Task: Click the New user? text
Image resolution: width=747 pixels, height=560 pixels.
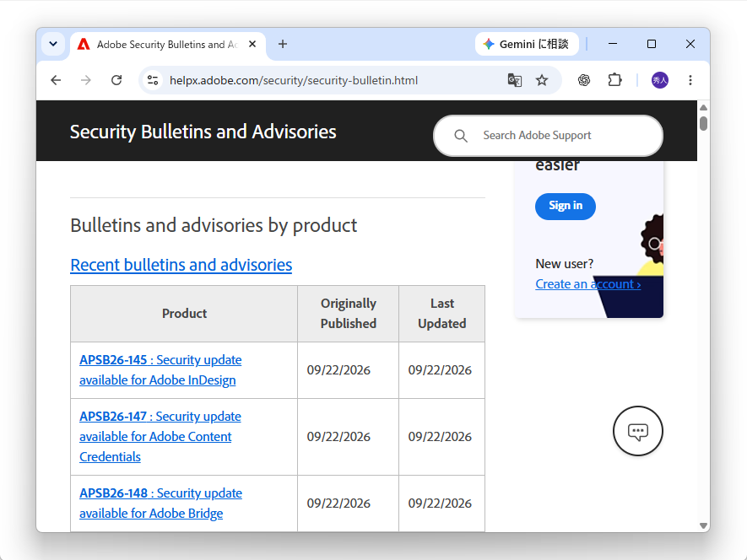Action: 565,264
